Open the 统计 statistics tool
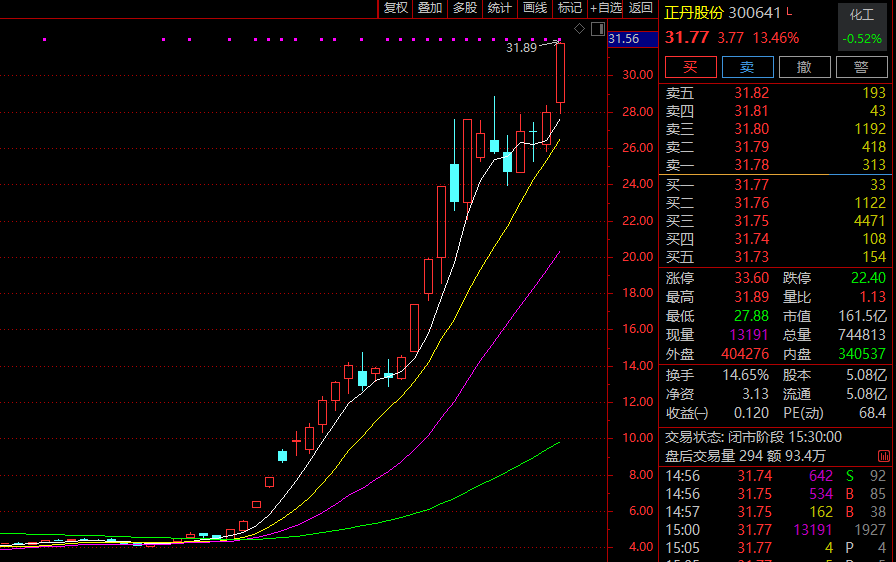 [x=499, y=8]
